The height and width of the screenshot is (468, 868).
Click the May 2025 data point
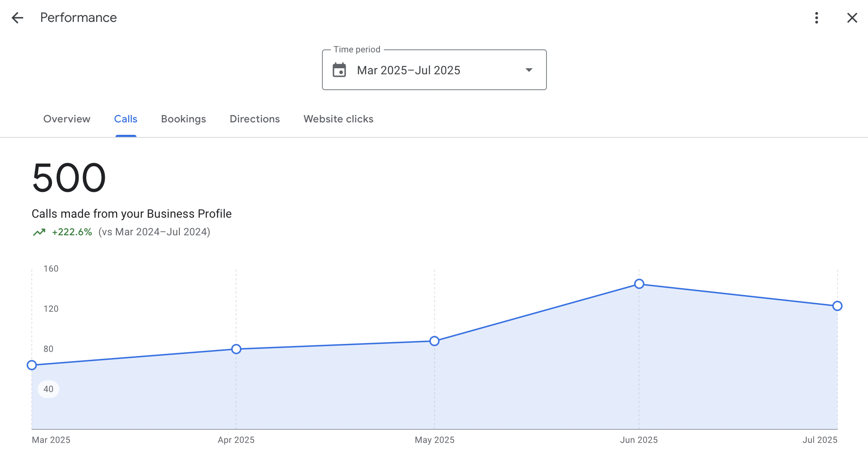tap(434, 341)
